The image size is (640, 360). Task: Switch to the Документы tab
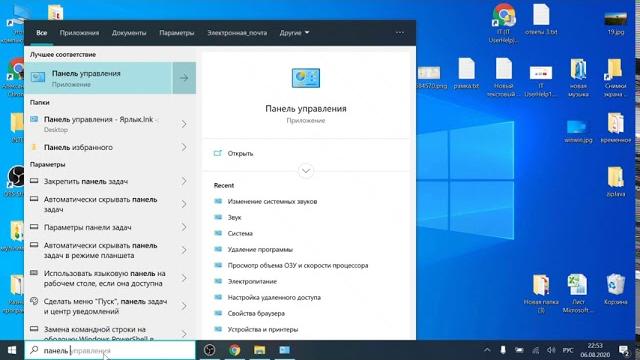129,33
